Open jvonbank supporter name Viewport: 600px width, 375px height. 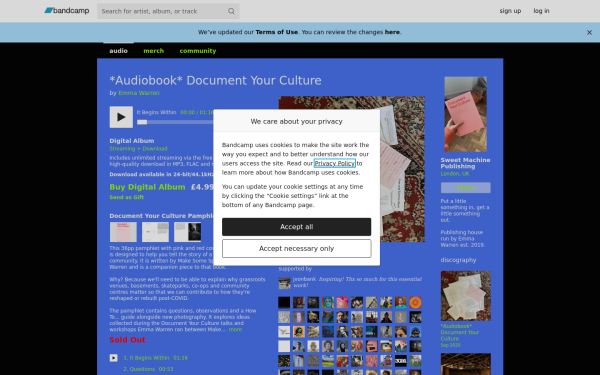[x=304, y=279]
